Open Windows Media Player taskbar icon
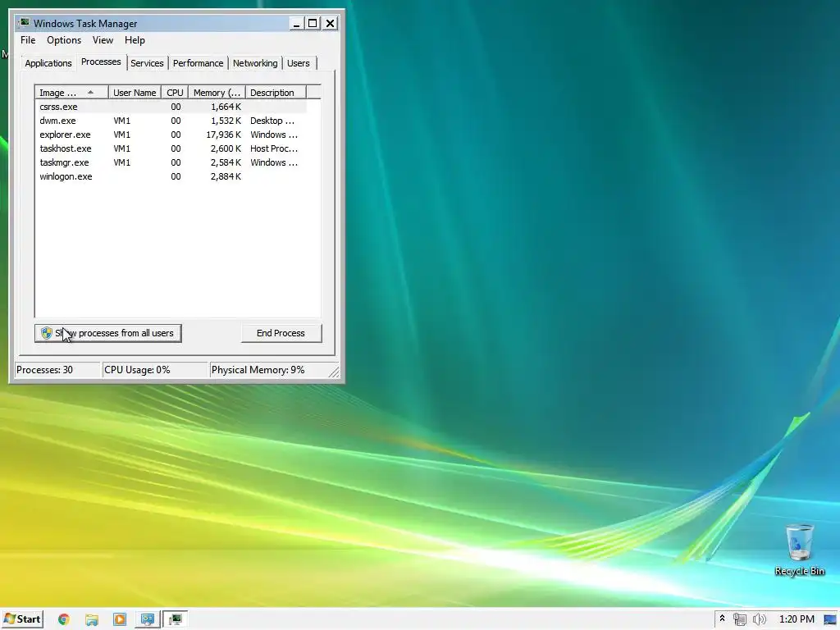Image resolution: width=840 pixels, height=630 pixels. click(x=120, y=620)
